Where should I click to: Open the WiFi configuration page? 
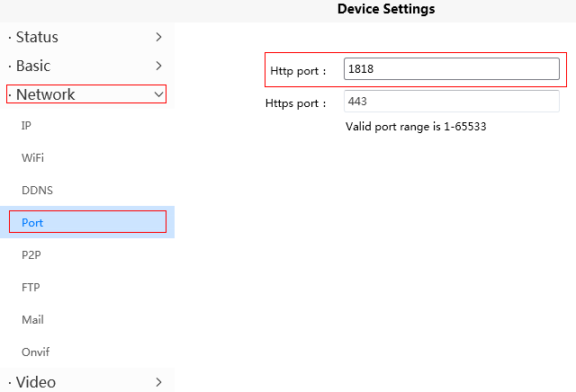[33, 158]
